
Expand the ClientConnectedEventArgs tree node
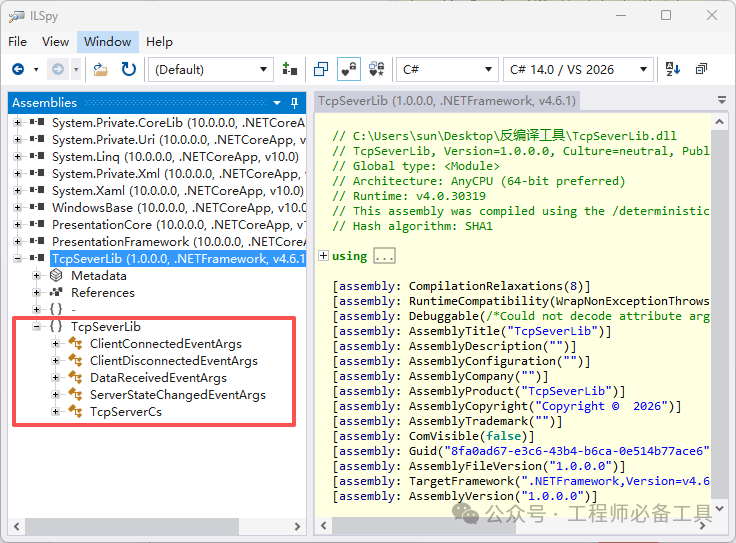coord(56,344)
